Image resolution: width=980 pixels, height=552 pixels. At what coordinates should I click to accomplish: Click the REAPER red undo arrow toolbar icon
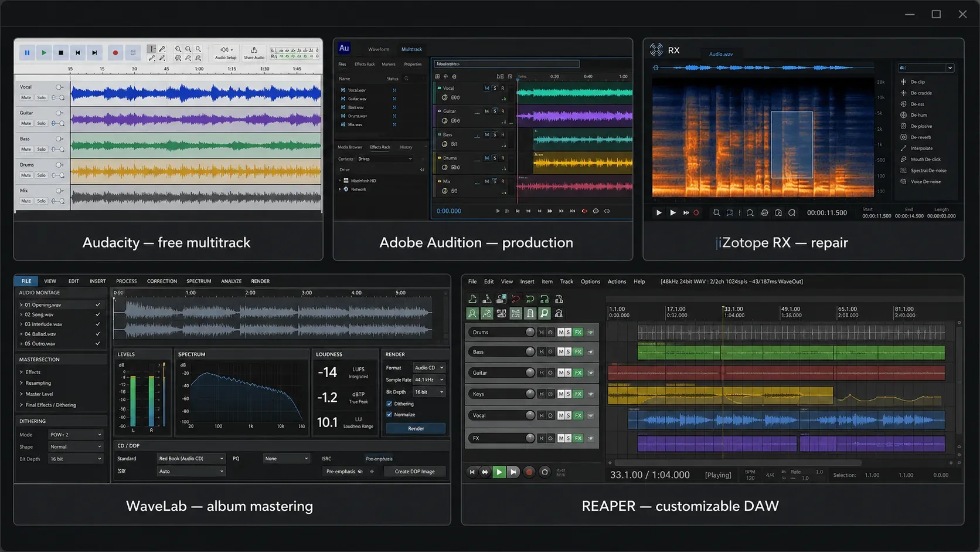point(516,299)
